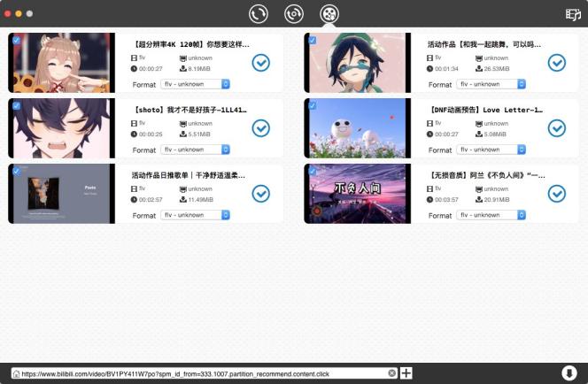The image size is (588, 384).
Task: Click title 活动作品日推歌单｜干净舒适温柔
Action: pos(189,175)
